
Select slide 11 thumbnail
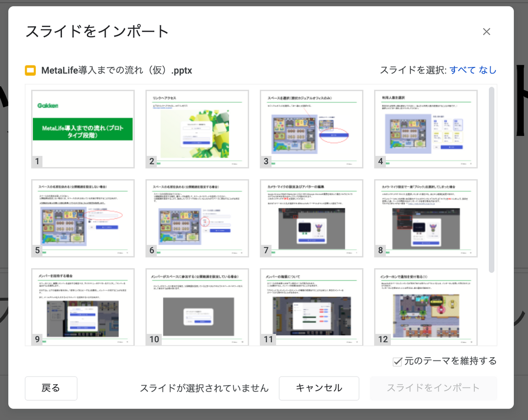[x=312, y=307]
